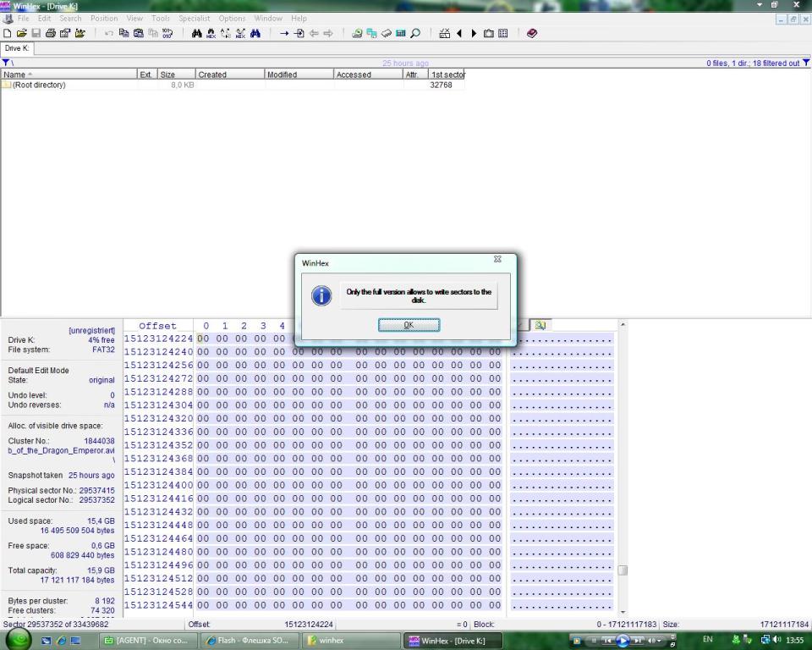812x650 pixels.
Task: Sort by the Created column header
Action: 230,74
